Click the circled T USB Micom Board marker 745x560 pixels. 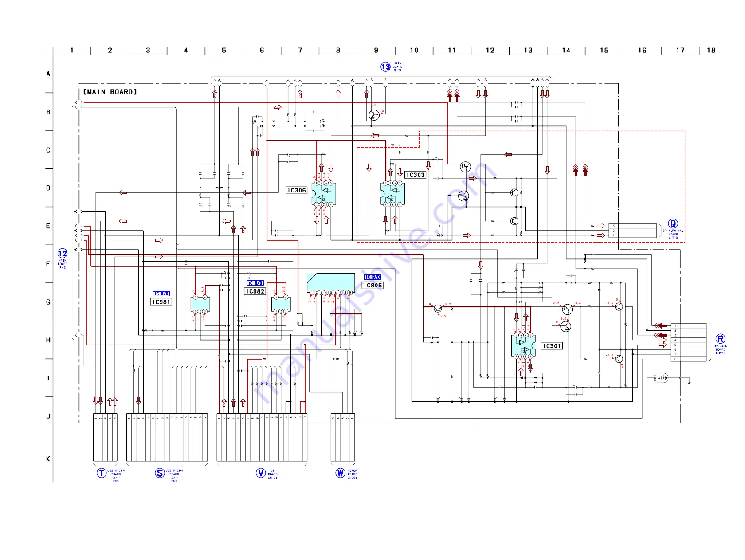(x=102, y=473)
